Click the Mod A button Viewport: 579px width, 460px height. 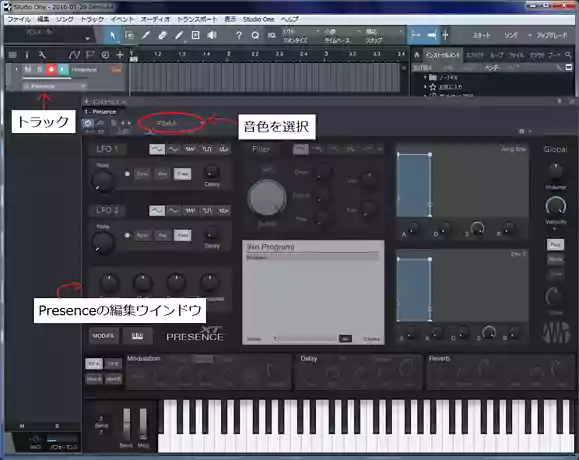pos(94,379)
